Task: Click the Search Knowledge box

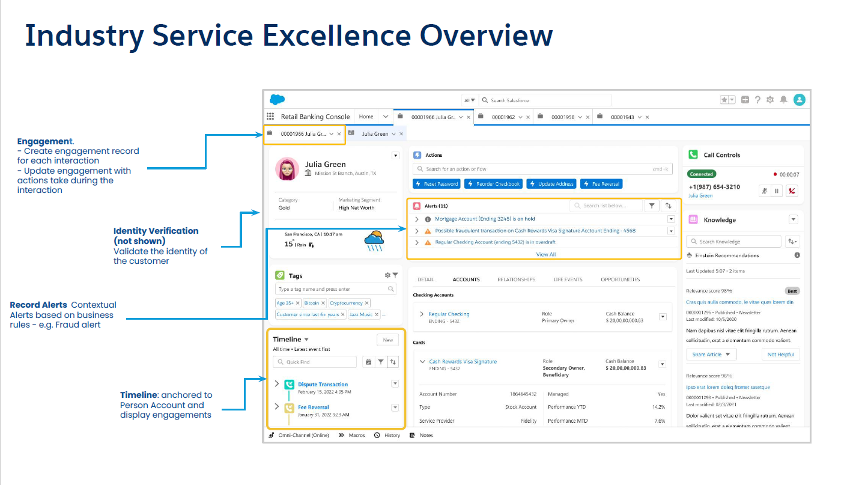Action: coord(733,242)
